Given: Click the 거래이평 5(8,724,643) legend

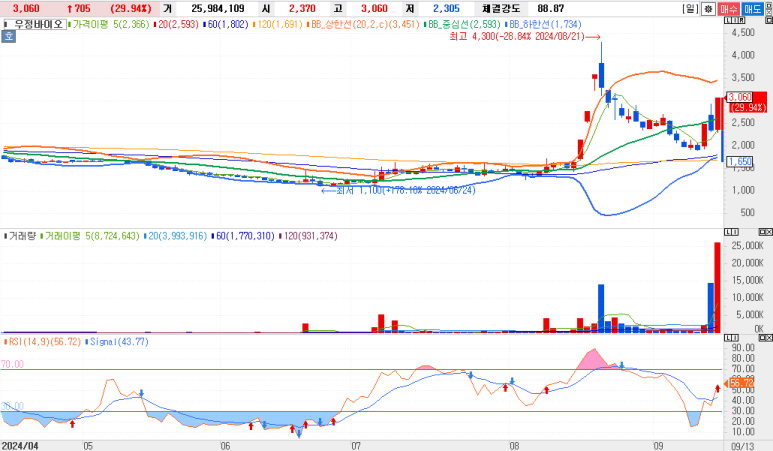Looking at the screenshot, I should pos(90,236).
